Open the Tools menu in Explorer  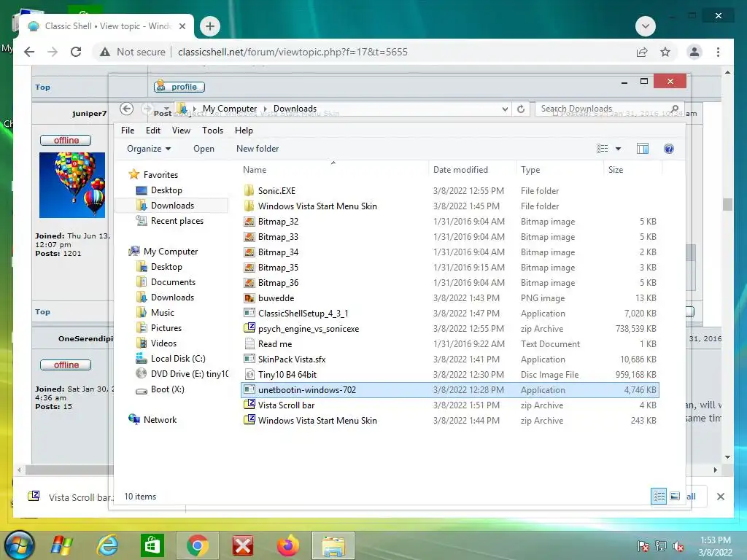coord(212,131)
